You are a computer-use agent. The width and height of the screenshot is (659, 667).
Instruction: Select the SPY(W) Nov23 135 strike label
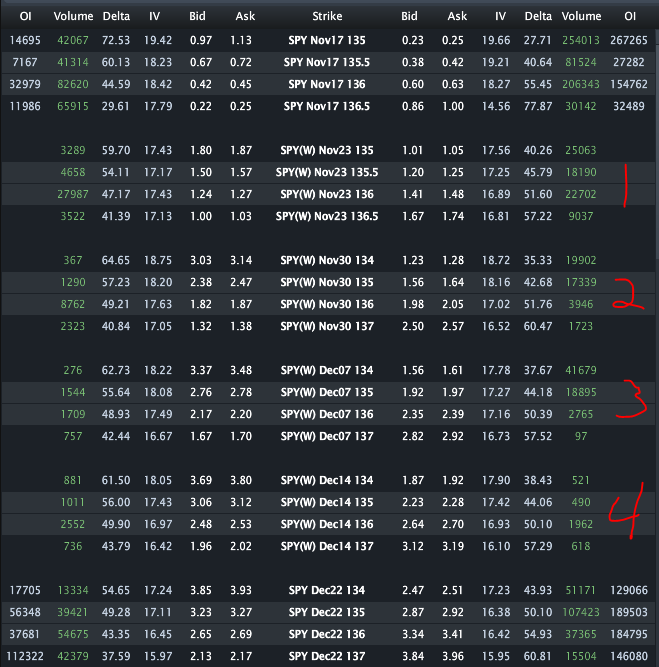tap(327, 151)
